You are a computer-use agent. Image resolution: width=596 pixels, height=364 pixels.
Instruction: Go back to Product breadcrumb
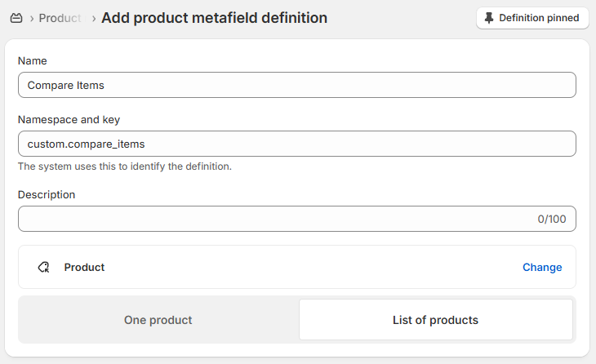point(60,18)
